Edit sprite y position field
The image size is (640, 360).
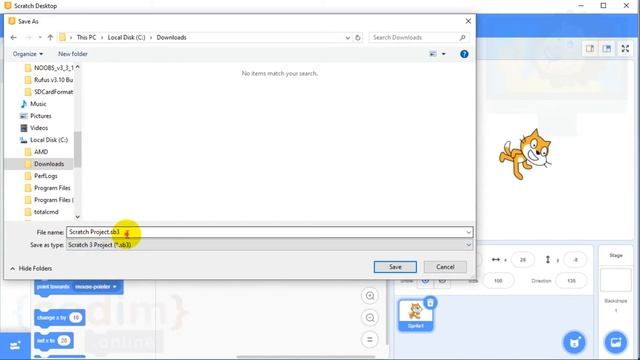point(575,260)
